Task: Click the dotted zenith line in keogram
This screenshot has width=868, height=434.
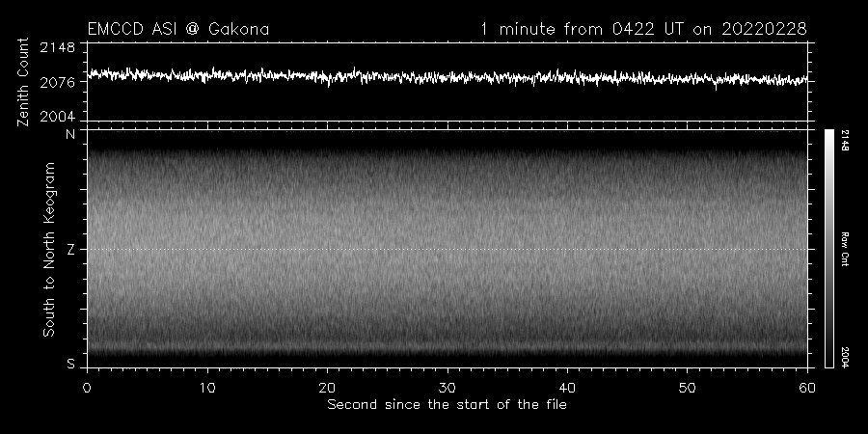Action: point(448,249)
